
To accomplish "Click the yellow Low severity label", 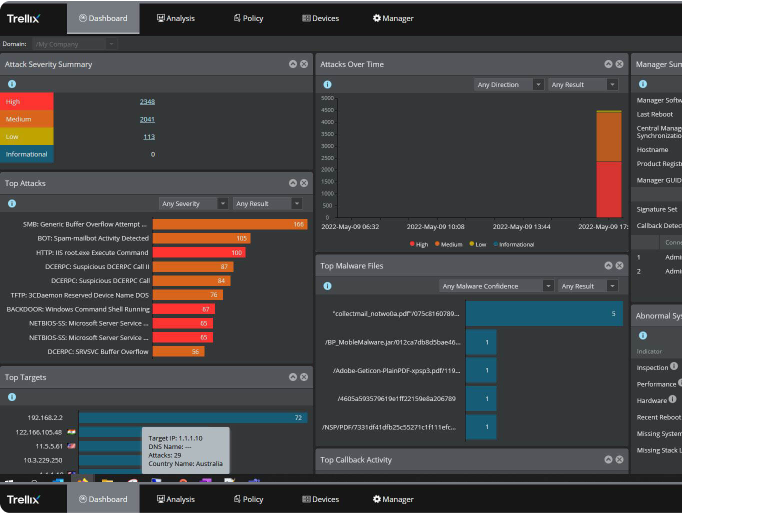I will coord(26,137).
